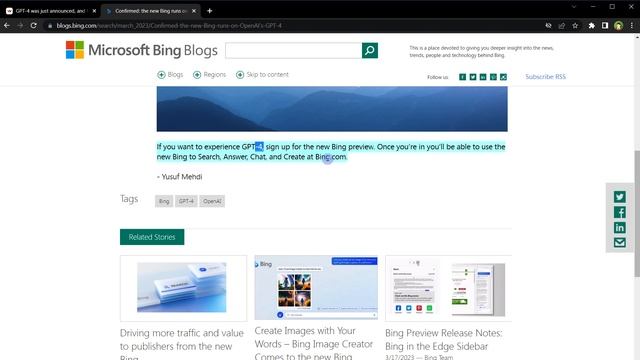The height and width of the screenshot is (360, 640).
Task: Click into the Bing Blogs search field
Action: tap(293, 51)
